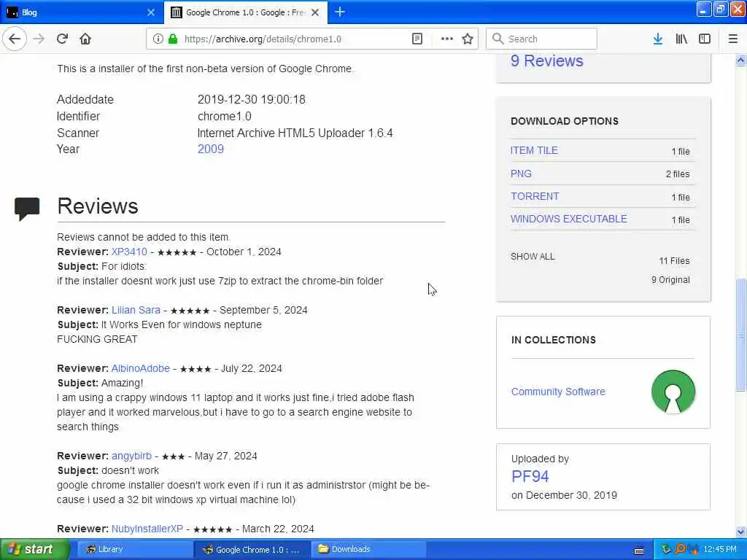Open the downloads arrow in toolbar
This screenshot has height=560, width=747.
(658, 39)
